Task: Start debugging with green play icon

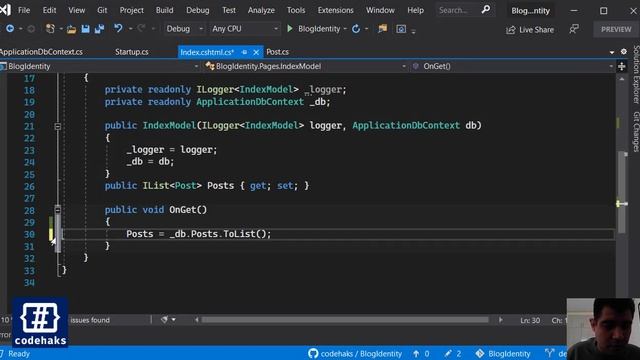Action: tap(290, 29)
